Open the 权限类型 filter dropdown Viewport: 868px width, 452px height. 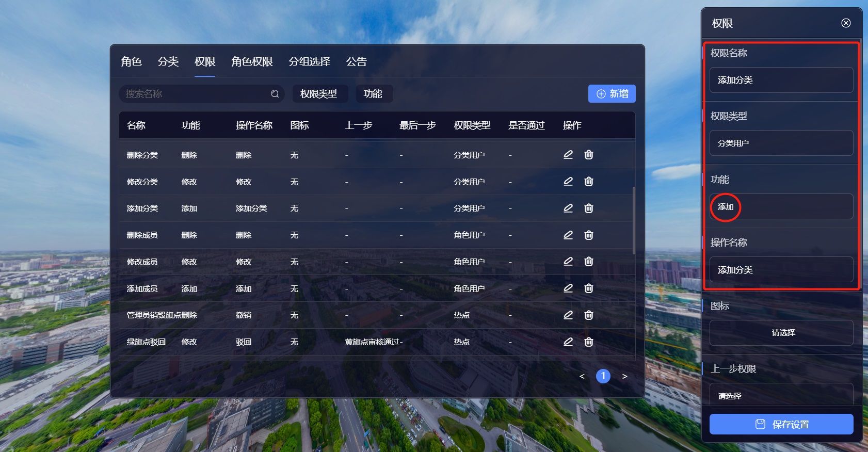(320, 94)
